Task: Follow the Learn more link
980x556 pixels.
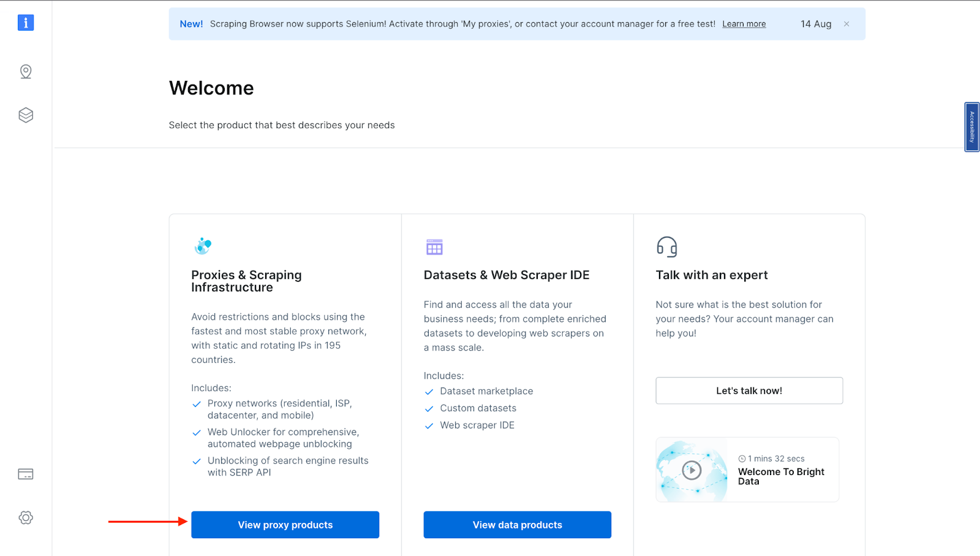Action: click(x=744, y=24)
